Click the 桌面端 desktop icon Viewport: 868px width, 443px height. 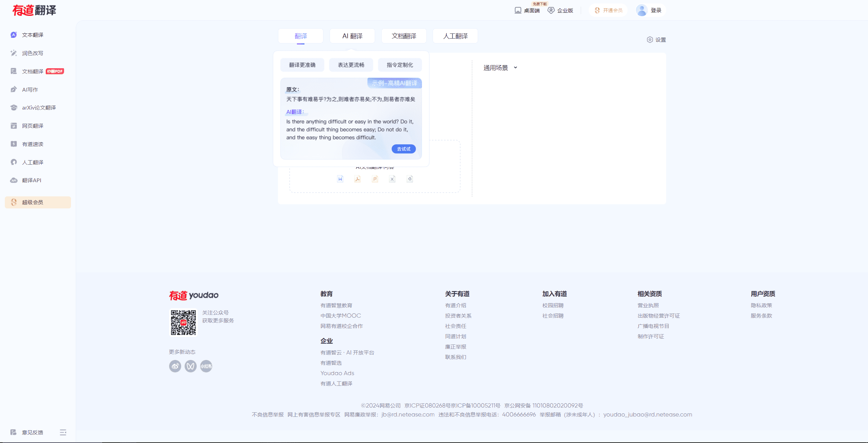click(518, 10)
